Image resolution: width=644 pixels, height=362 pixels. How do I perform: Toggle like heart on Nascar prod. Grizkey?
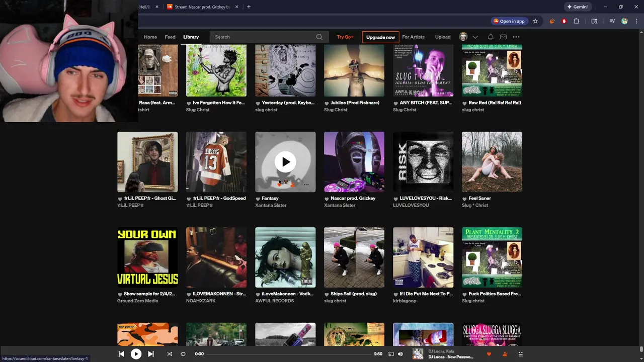point(327,199)
